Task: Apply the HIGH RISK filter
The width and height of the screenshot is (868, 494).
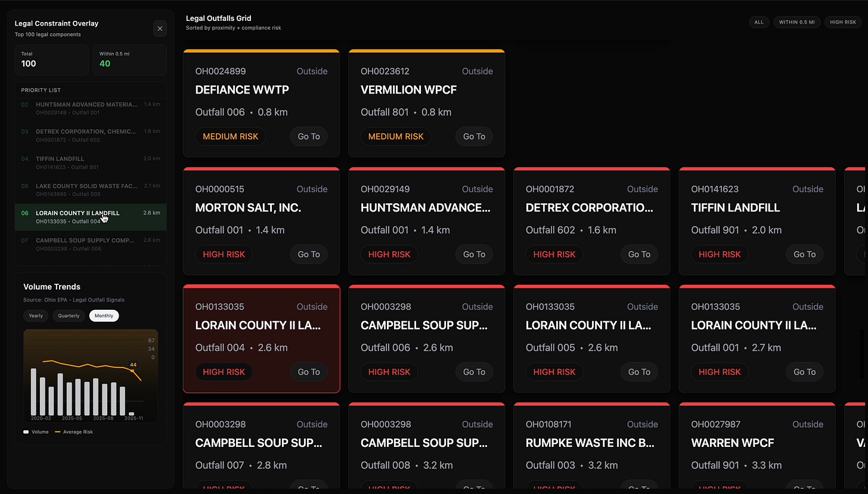Action: click(x=843, y=22)
